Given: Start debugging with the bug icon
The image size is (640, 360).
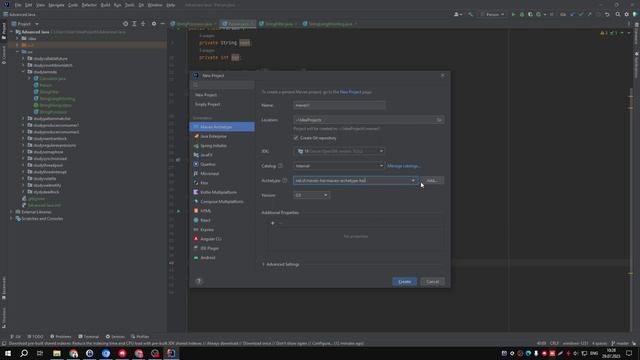Looking at the screenshot, I should pos(522,14).
